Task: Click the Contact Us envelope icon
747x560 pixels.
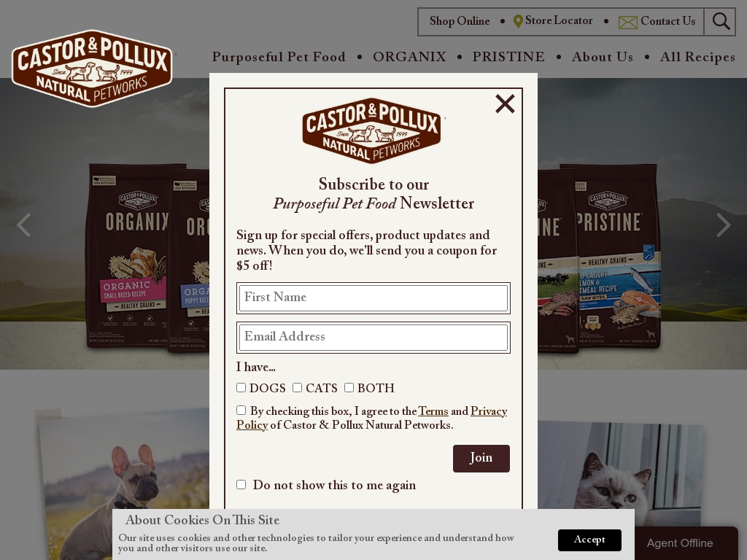Action: point(628,22)
